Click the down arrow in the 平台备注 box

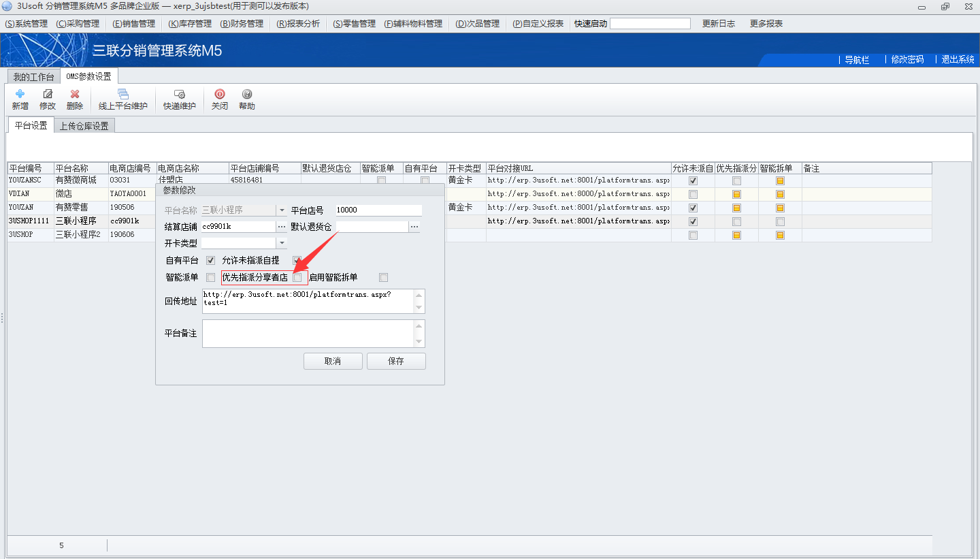pos(419,341)
